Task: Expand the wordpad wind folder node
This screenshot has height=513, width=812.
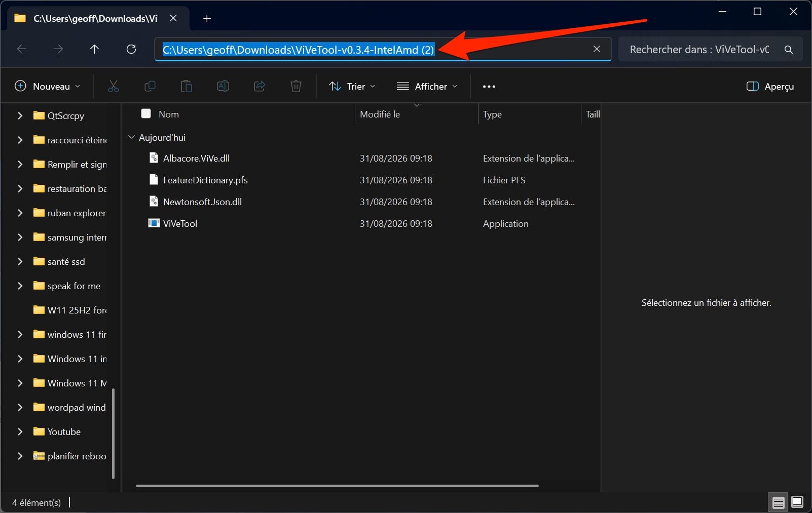Action: coord(20,407)
